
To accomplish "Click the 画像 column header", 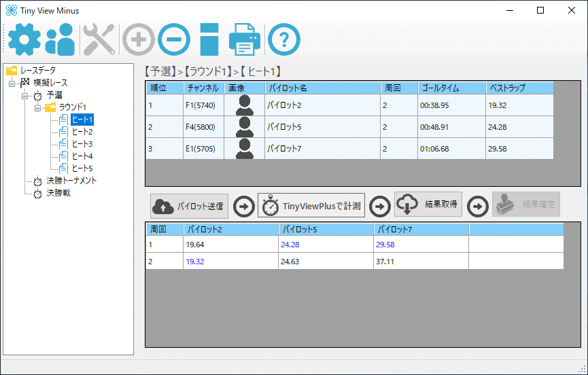I will tap(245, 88).
